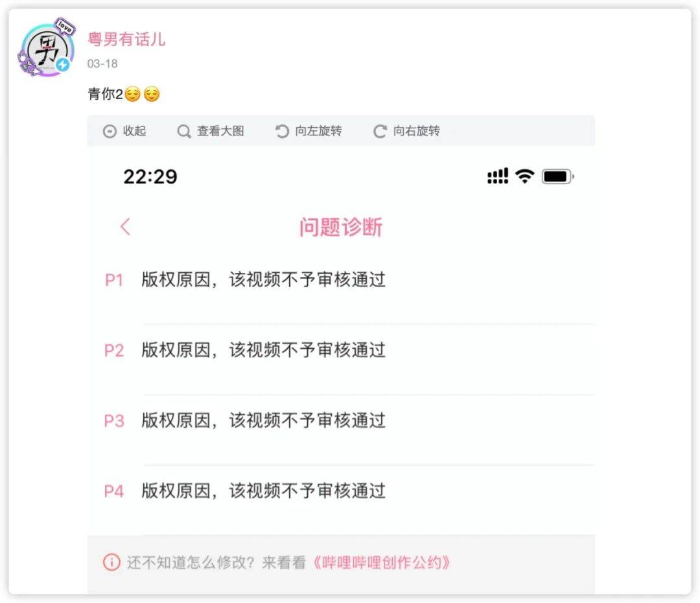Viewport: 700px width, 603px height.
Task: Click the rotate-left arrow icon
Action: pos(282,132)
